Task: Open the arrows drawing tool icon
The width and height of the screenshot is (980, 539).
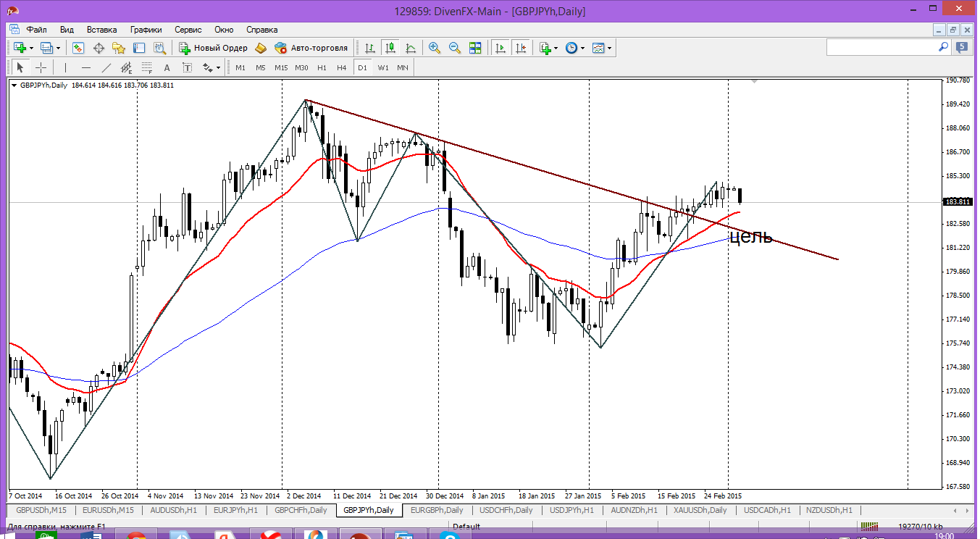Action: click(208, 67)
